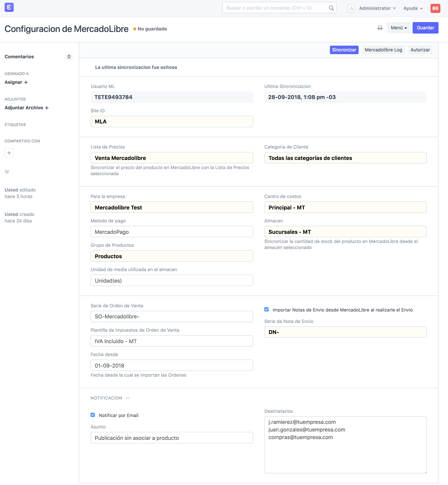Click the share plus box icon
Image resolution: width=448 pixels, height=485 pixels.
point(9,153)
